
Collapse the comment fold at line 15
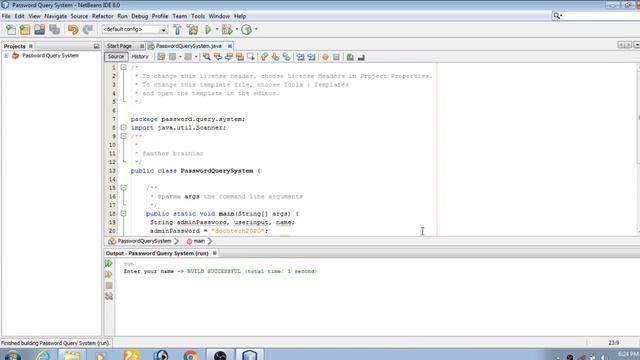click(123, 188)
